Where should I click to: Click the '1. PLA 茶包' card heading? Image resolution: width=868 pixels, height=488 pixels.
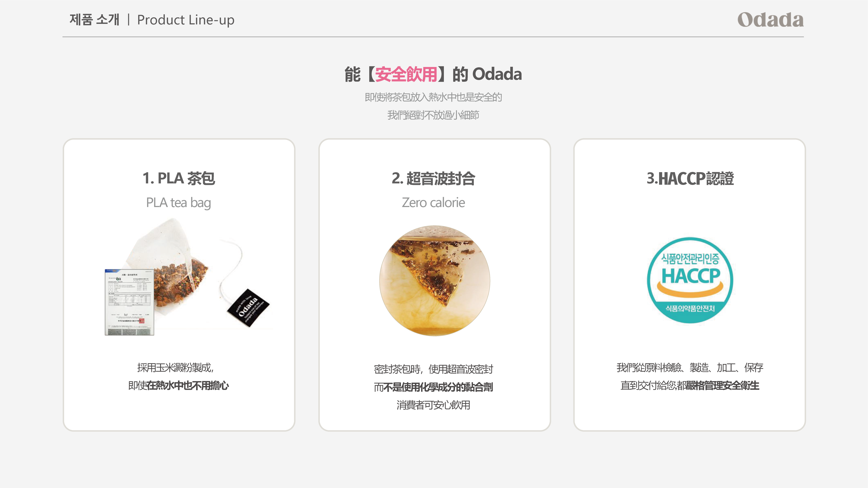click(x=179, y=178)
